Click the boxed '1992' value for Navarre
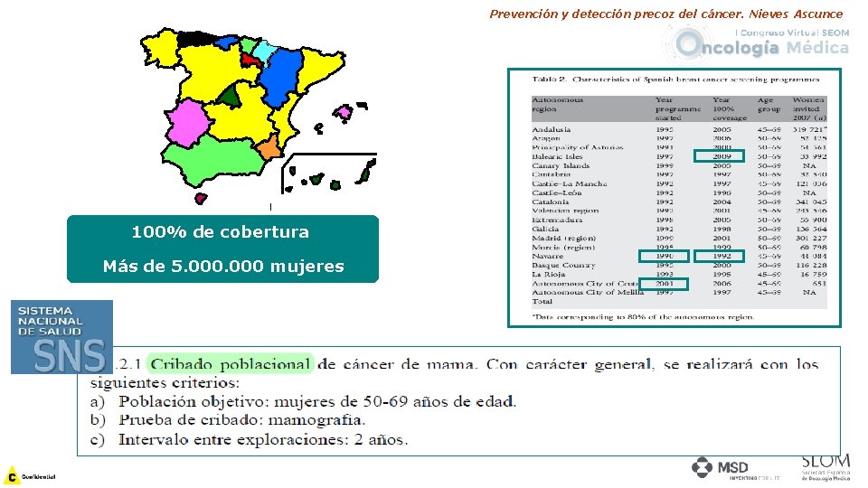Image resolution: width=868 pixels, height=488 pixels. click(719, 256)
